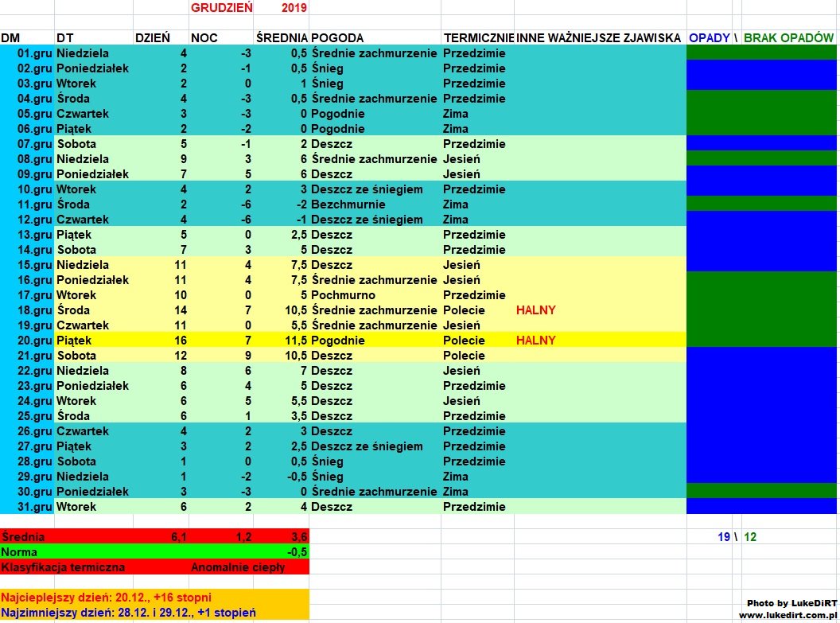Image resolution: width=840 pixels, height=623 pixels.
Task: Select the INNE WAŻNIEJSZE ZJAWISKA header
Action: pos(598,38)
